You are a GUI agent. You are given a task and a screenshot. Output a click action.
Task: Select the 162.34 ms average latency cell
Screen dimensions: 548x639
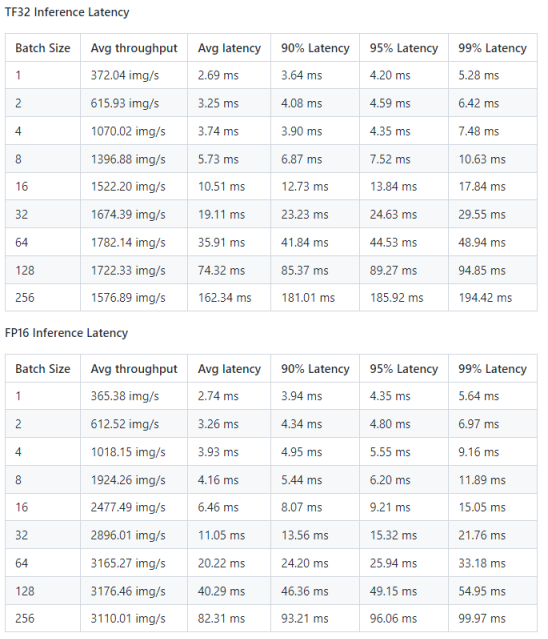coord(229,298)
